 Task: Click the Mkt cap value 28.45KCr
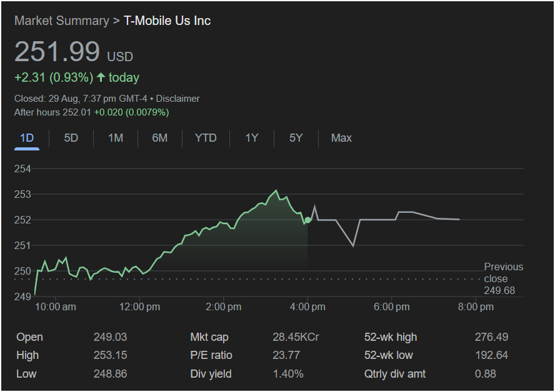296,337
